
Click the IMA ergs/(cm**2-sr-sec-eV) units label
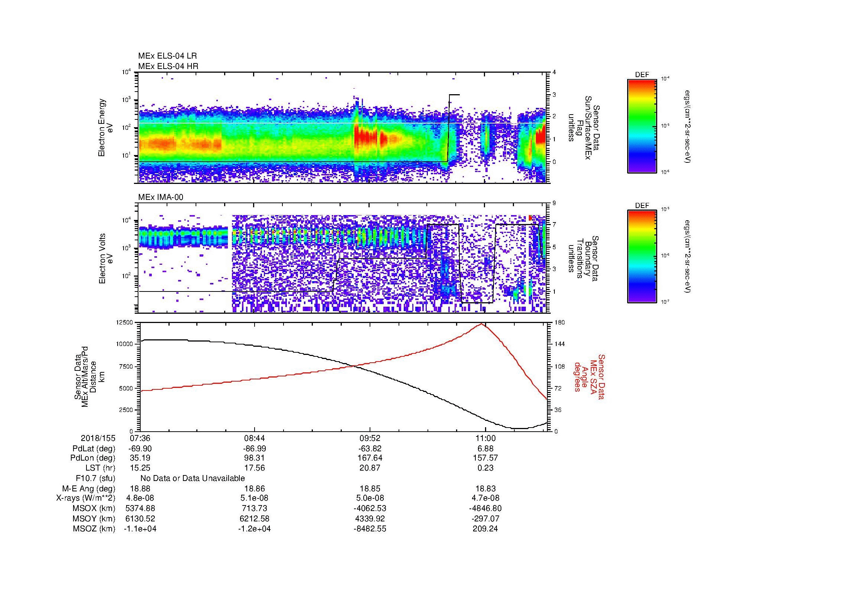pyautogui.click(x=688, y=257)
